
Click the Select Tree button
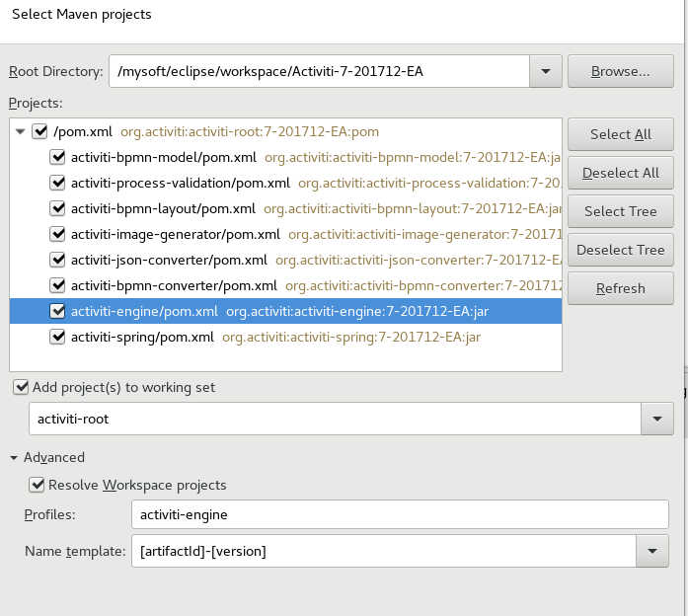click(620, 211)
